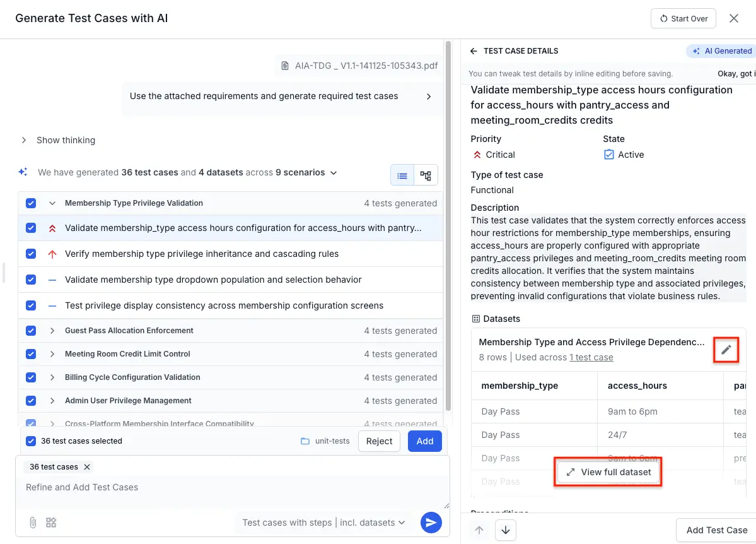Switch to the list view icon
This screenshot has width=756, height=544.
point(402,175)
